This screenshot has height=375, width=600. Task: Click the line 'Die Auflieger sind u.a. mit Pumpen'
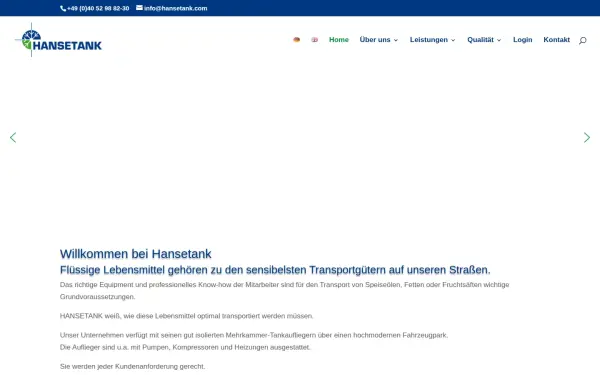(x=185, y=347)
